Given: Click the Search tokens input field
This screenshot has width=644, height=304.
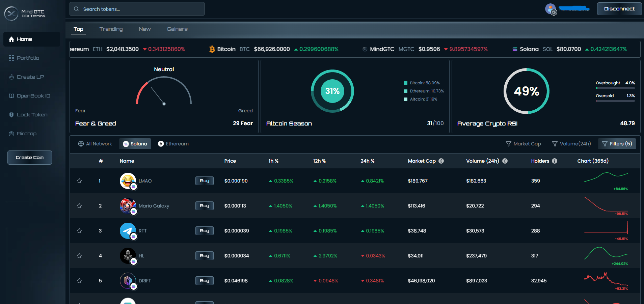Looking at the screenshot, I should pos(137,9).
